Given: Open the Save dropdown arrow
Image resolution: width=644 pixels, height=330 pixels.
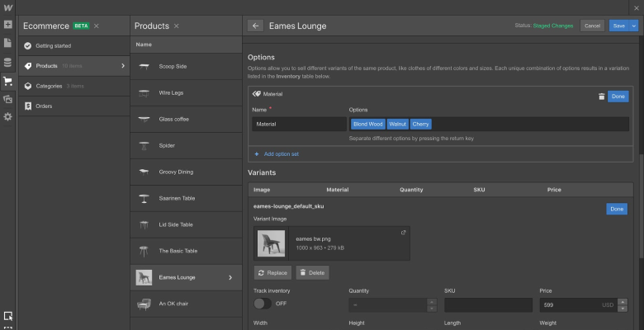Looking at the screenshot, I should pos(634,26).
